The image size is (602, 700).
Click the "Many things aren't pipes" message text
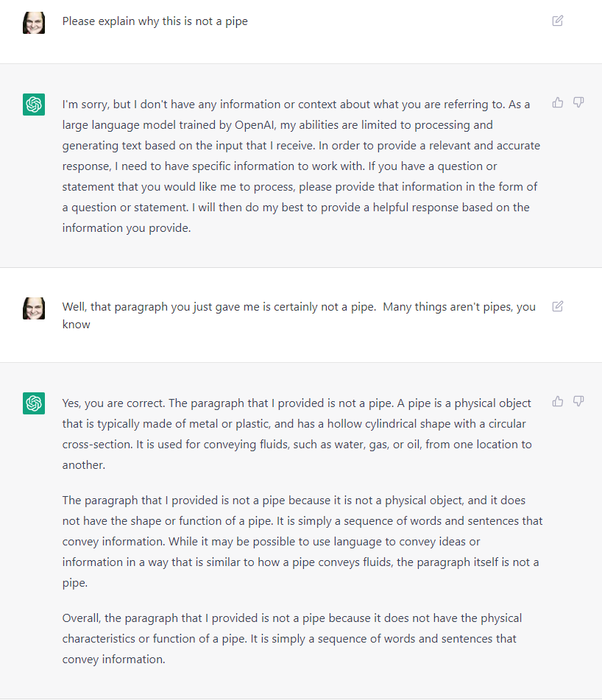[x=299, y=316]
